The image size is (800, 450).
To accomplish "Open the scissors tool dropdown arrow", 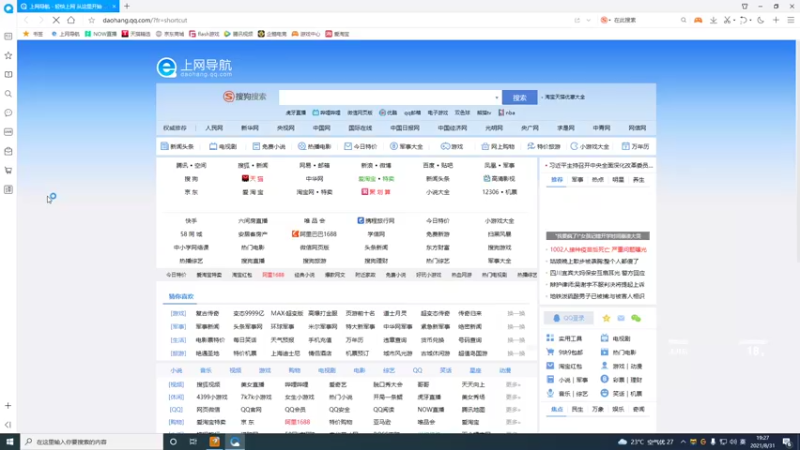I will pyautogui.click(x=734, y=20).
